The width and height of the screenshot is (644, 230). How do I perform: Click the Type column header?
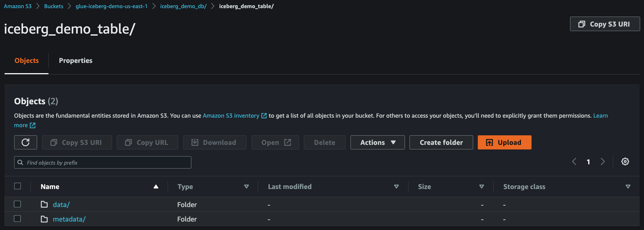tap(185, 187)
